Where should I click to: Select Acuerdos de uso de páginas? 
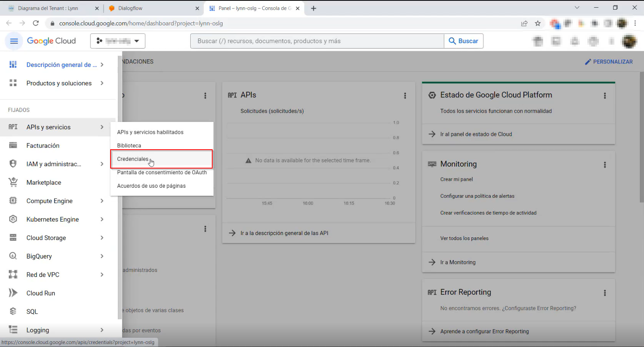pos(162,186)
